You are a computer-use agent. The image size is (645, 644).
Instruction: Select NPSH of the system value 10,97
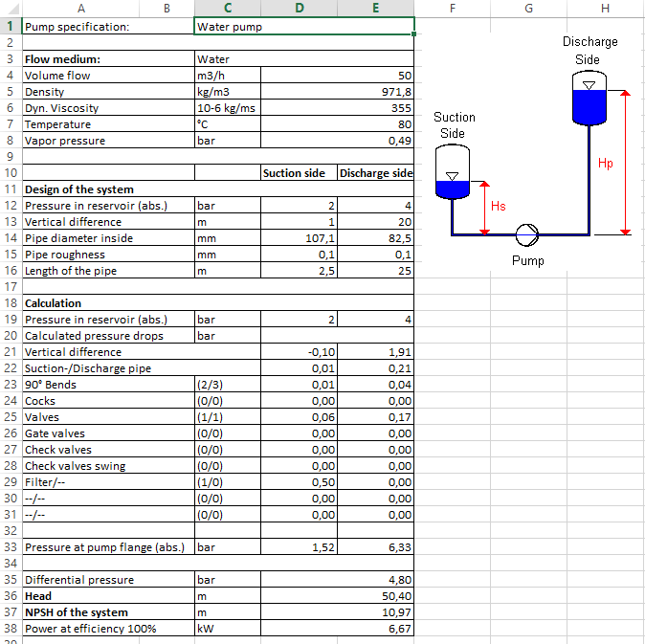(337, 611)
